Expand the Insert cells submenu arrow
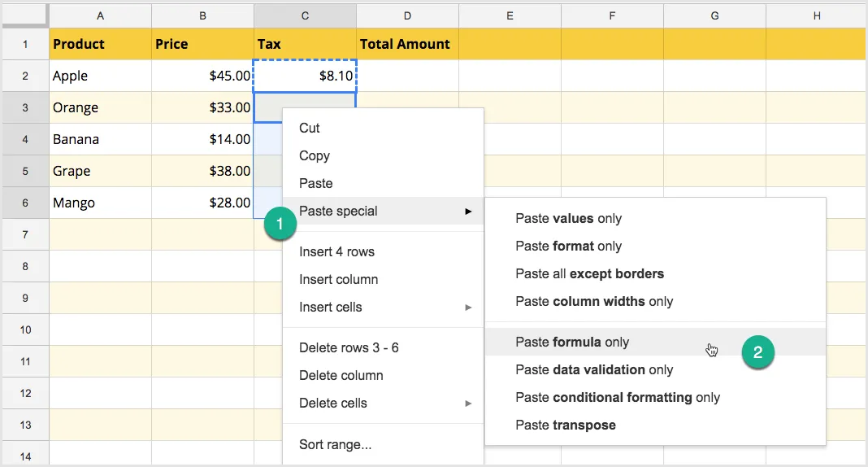The image size is (868, 467). 468,308
